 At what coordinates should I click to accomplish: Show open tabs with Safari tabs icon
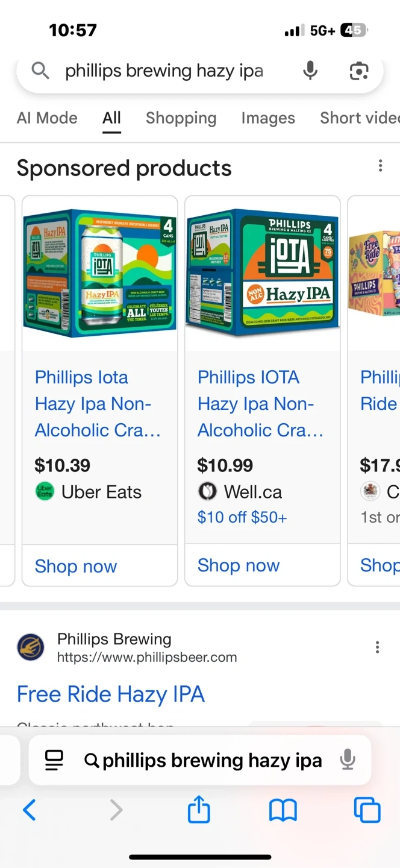tap(367, 810)
